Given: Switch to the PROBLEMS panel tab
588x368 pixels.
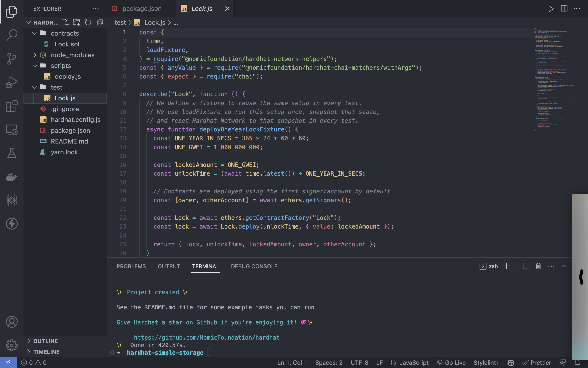Looking at the screenshot, I should coord(131,266).
